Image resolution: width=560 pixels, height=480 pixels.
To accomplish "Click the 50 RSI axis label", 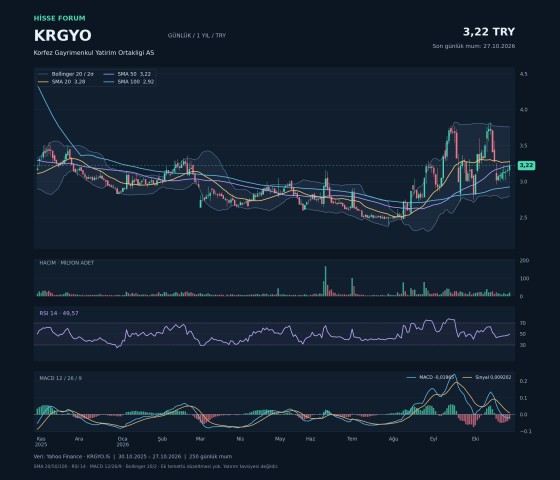I will click(523, 334).
